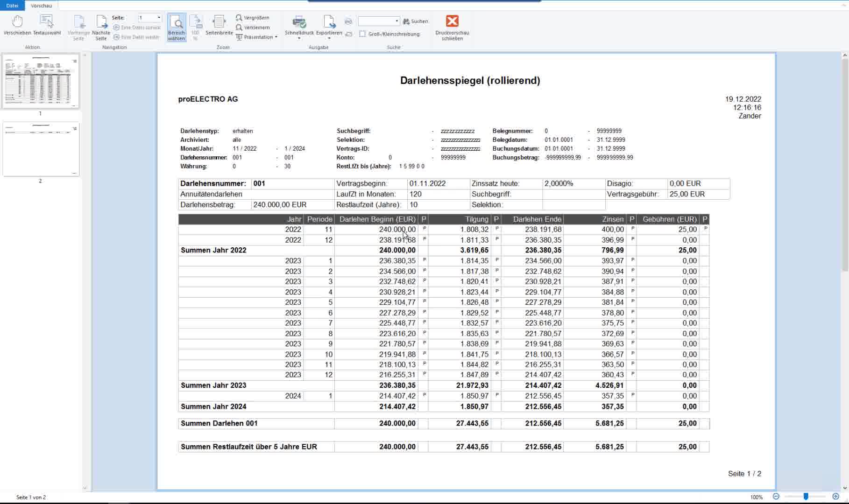Viewport: 849px width, 504px height.
Task: Click zoom in plus icon in status bar
Action: [x=836, y=497]
